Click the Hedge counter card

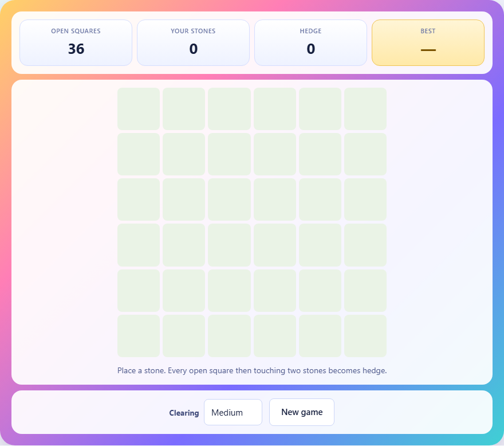(x=310, y=43)
